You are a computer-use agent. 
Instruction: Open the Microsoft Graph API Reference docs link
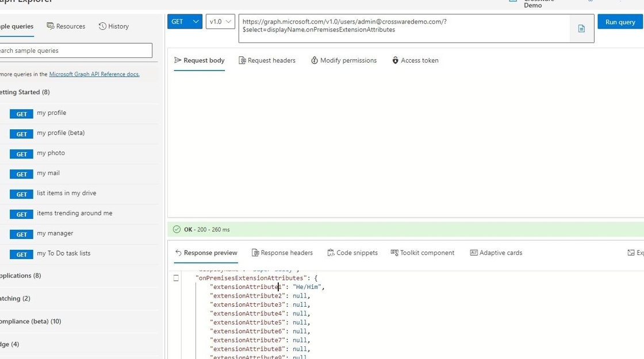(94, 74)
